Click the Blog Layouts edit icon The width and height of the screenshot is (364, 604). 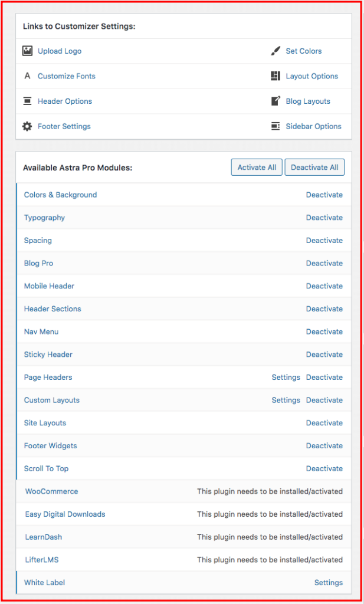(276, 101)
